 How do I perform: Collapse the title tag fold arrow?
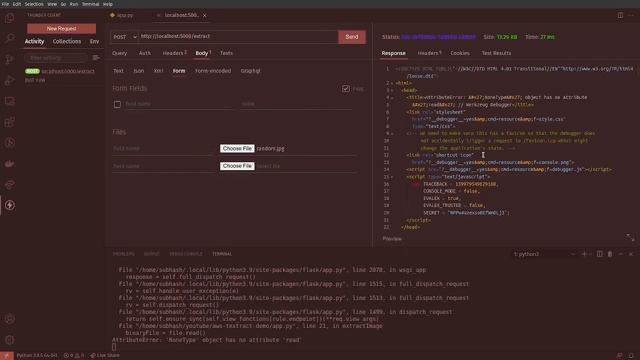point(392,98)
